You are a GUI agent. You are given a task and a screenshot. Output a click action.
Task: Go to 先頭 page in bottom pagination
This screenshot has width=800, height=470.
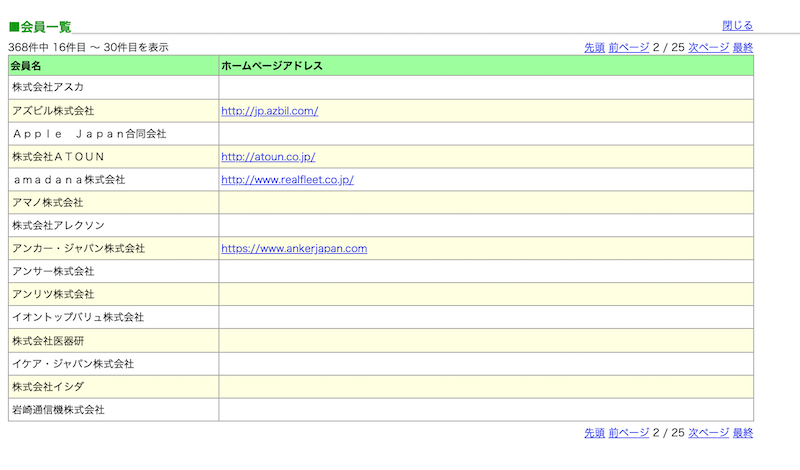pyautogui.click(x=594, y=433)
